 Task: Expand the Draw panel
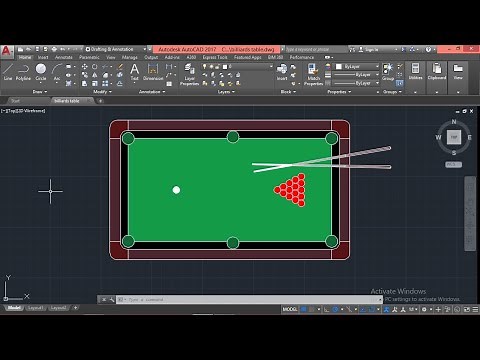pos(40,92)
